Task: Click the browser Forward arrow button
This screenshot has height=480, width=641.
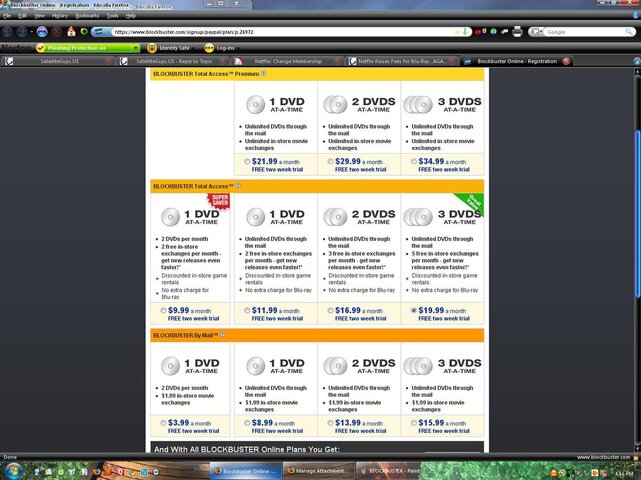Action: point(22,32)
